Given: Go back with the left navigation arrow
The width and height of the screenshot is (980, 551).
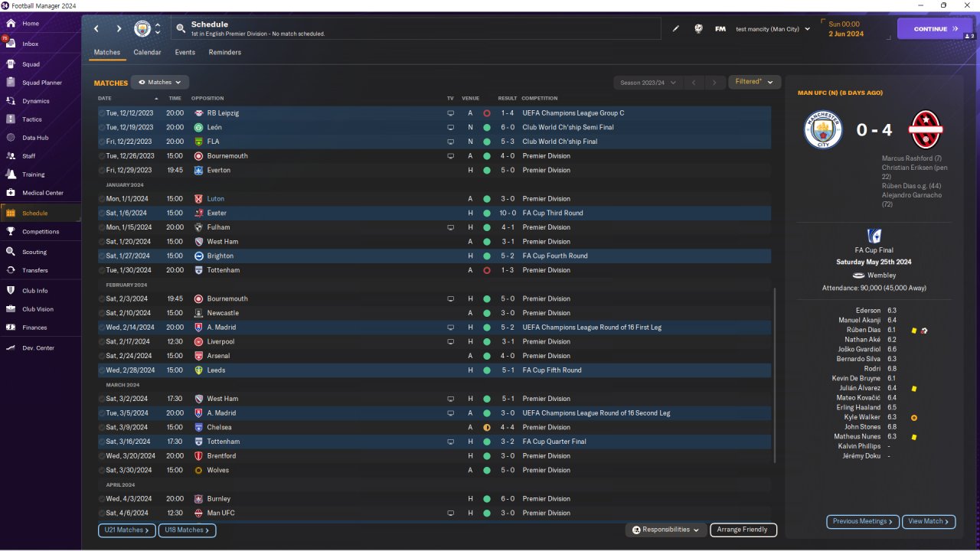Looking at the screenshot, I should [x=96, y=29].
